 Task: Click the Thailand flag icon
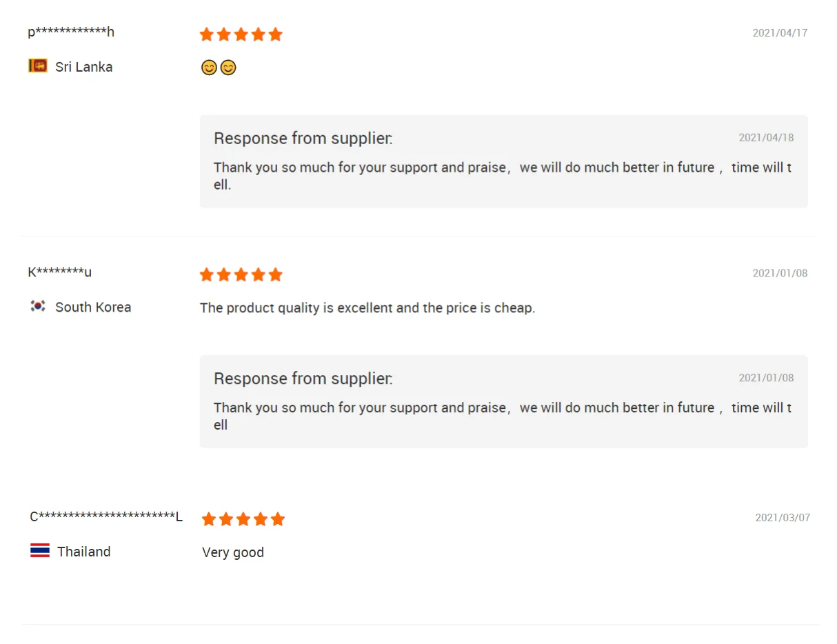coord(40,551)
